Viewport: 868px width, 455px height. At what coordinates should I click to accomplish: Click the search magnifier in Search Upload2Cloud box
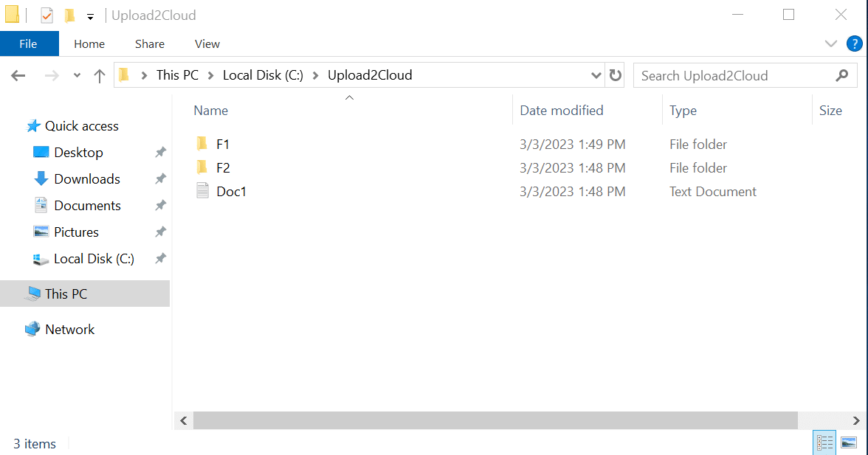tap(842, 75)
